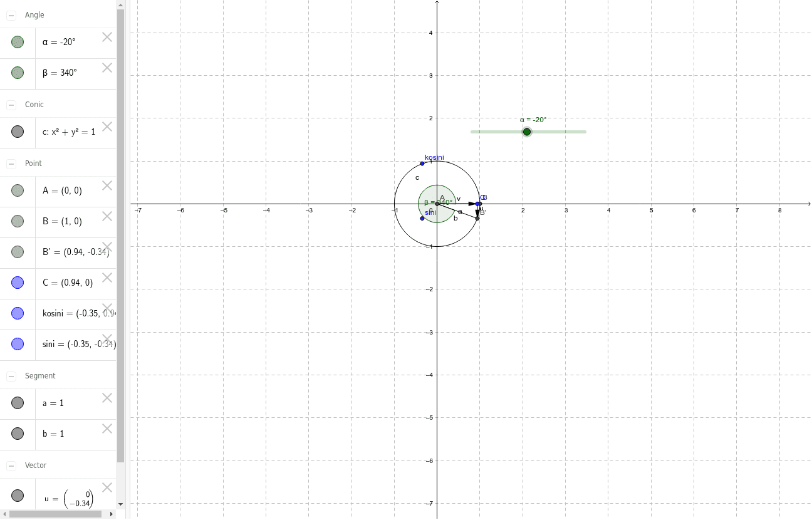The image size is (812, 520).
Task: Select the α = -20° definition text
Action: click(x=59, y=42)
